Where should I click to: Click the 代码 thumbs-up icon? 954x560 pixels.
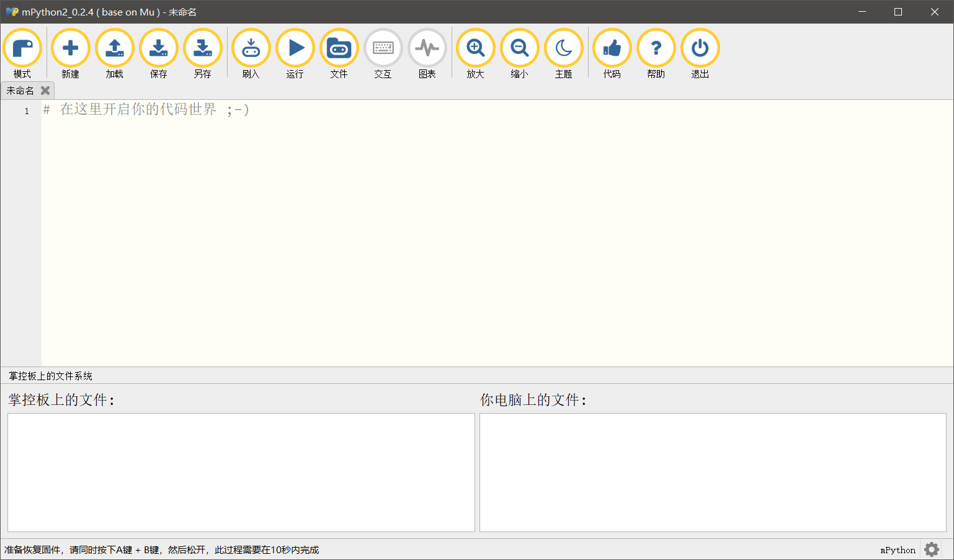[612, 54]
